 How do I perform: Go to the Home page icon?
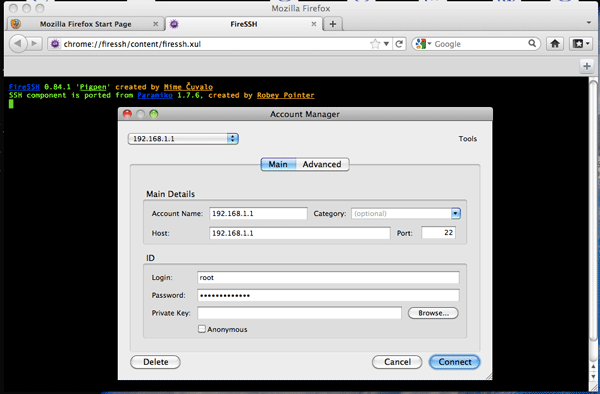[x=555, y=44]
